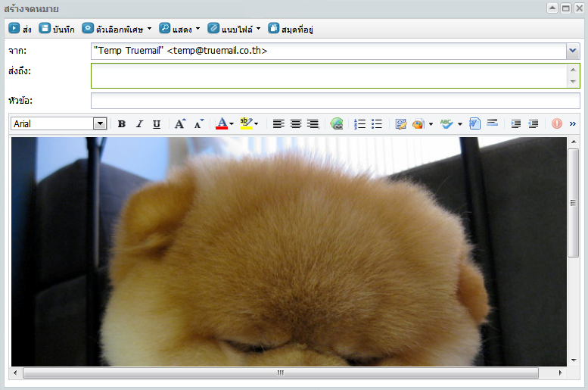Click the special options gear icon
The height and width of the screenshot is (390, 588).
[x=88, y=28]
